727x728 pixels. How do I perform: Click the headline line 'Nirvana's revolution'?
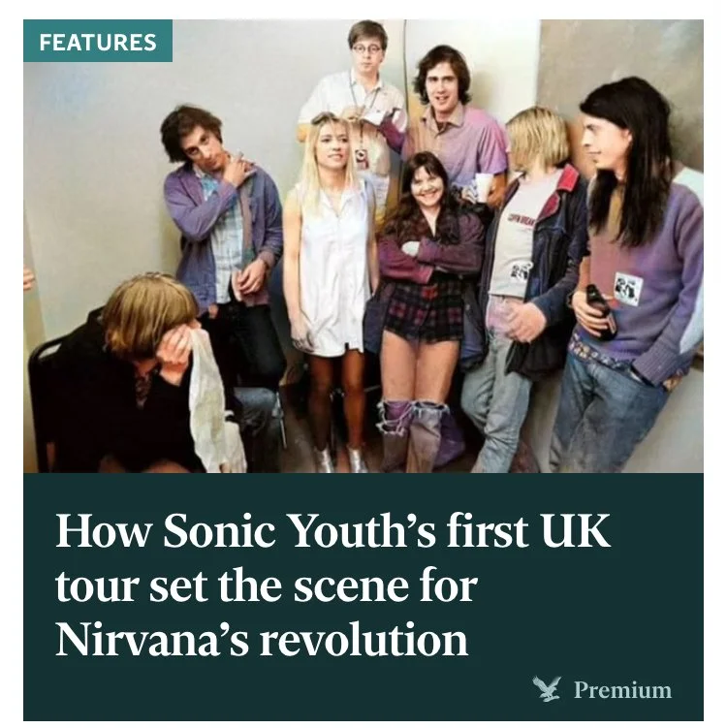pos(262,639)
